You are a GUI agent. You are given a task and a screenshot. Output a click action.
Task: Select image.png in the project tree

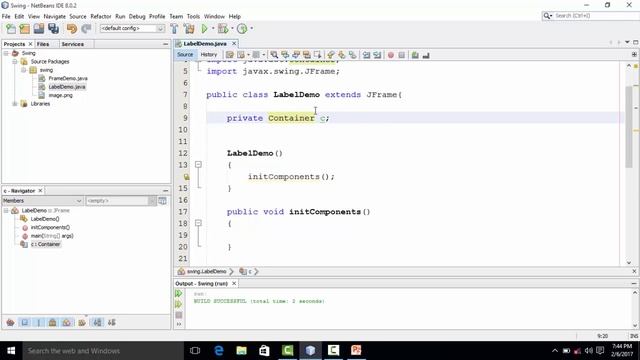pyautogui.click(x=60, y=95)
